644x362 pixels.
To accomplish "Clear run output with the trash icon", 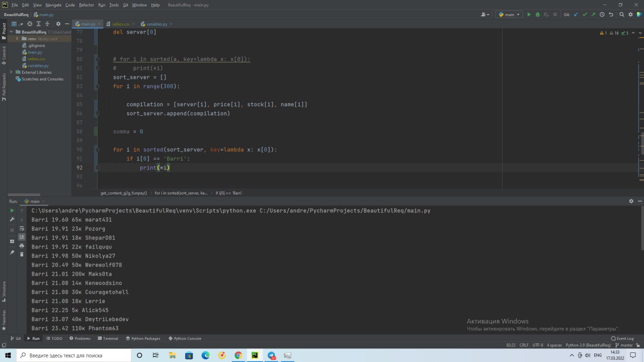I will pyautogui.click(x=22, y=254).
